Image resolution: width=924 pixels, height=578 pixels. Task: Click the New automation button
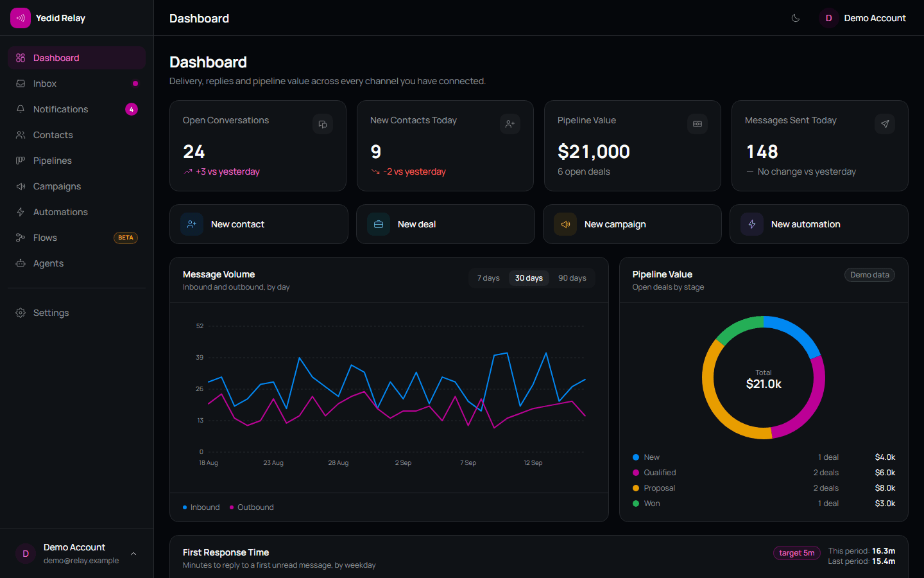819,224
